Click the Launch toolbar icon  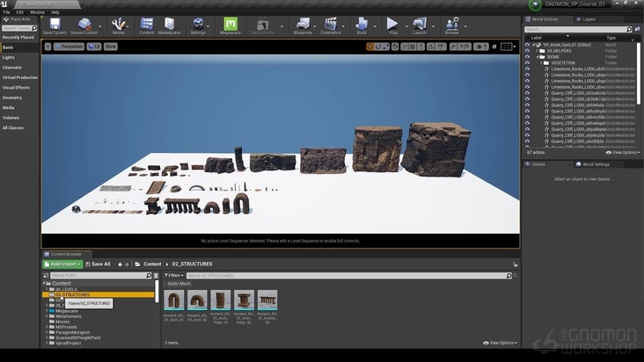[420, 25]
